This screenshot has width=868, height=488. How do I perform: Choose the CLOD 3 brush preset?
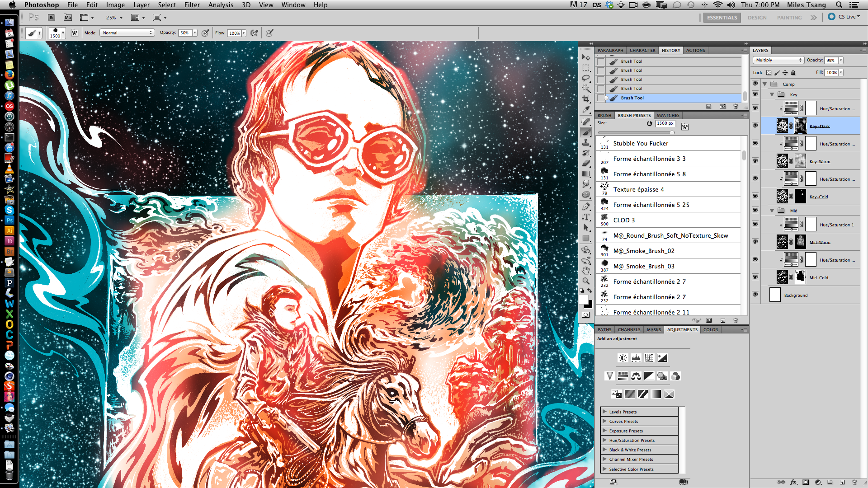point(668,220)
